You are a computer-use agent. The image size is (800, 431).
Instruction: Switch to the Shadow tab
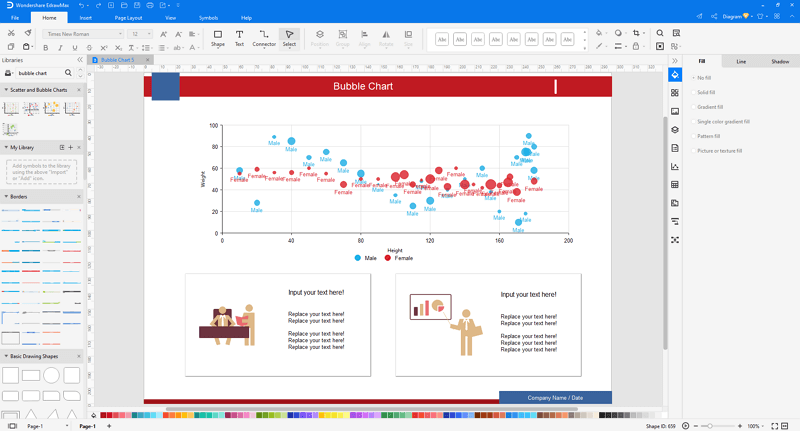[x=780, y=62]
